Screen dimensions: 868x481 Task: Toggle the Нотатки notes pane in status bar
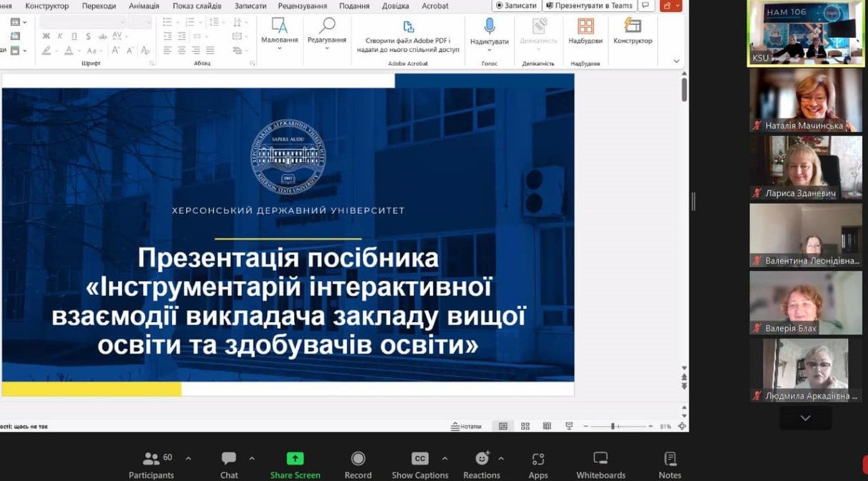(466, 426)
